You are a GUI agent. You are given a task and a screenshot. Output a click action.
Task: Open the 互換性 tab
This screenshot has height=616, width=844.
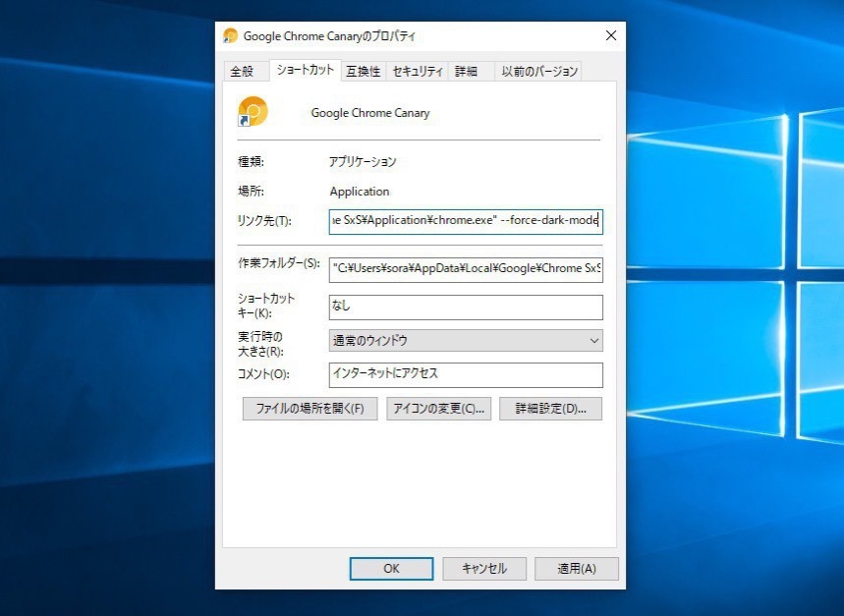tap(363, 71)
